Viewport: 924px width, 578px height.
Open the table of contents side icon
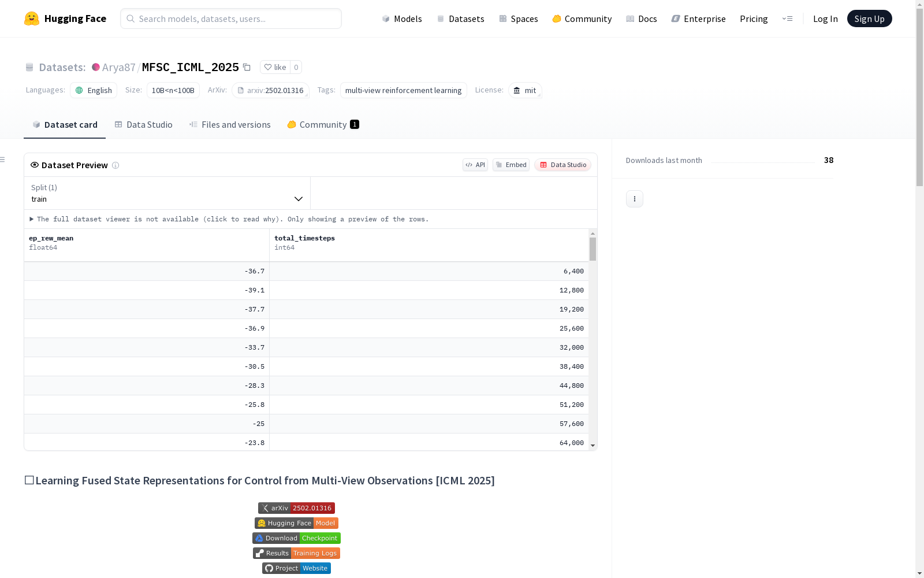point(3,160)
